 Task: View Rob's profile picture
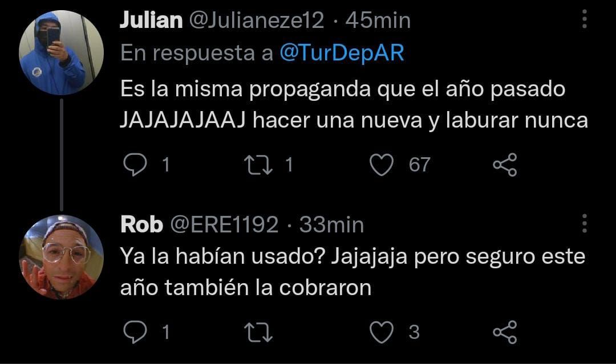(x=61, y=257)
